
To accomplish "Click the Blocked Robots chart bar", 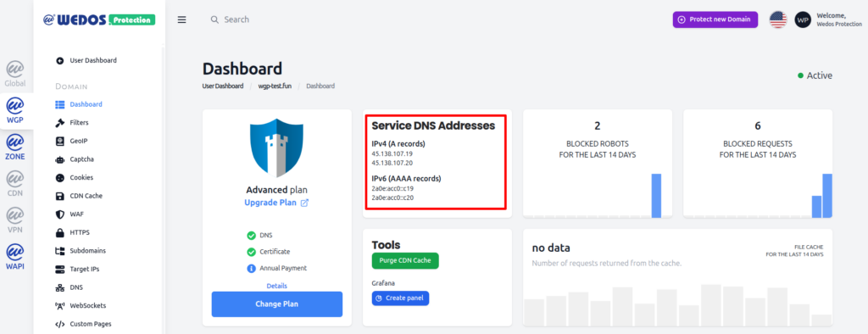I will [x=656, y=196].
